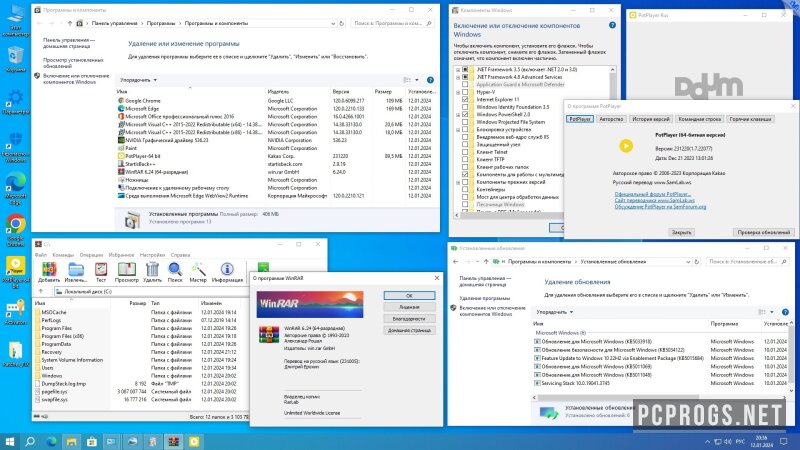The image size is (800, 450).
Task: Open help in Programs and Features window
Action: click(430, 80)
